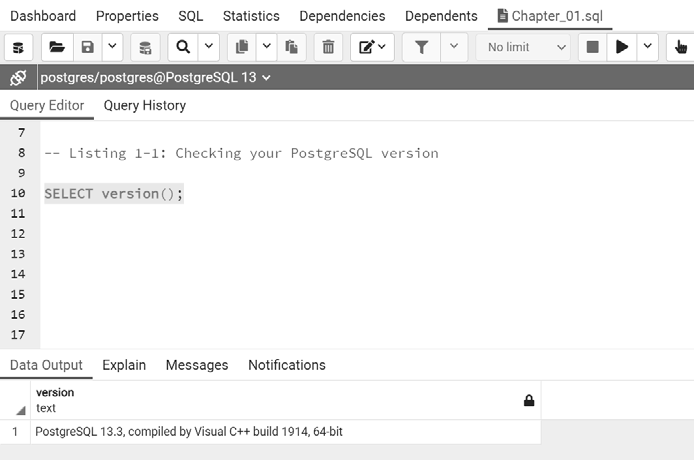Image resolution: width=694 pixels, height=460 pixels.
Task: Open the Save options dropdown arrow
Action: click(112, 47)
